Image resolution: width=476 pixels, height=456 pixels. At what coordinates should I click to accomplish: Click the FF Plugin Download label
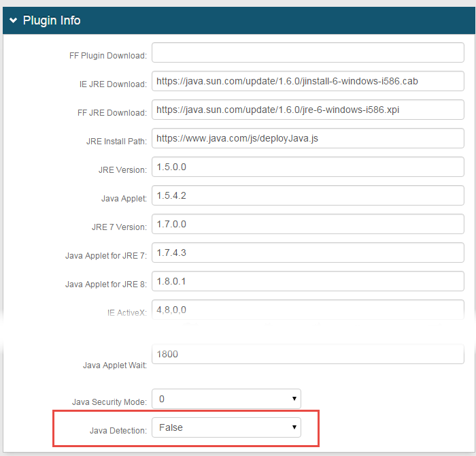tap(107, 56)
